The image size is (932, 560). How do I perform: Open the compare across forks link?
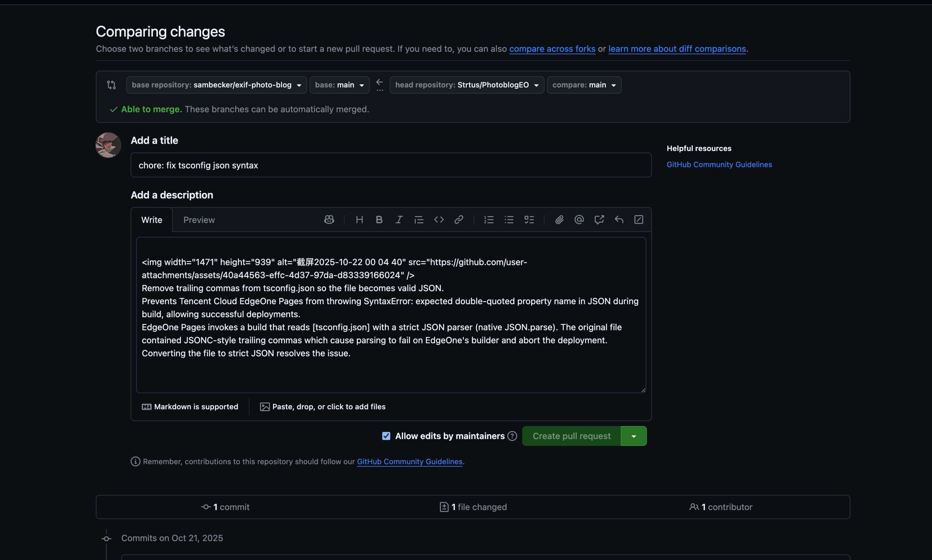pyautogui.click(x=552, y=49)
